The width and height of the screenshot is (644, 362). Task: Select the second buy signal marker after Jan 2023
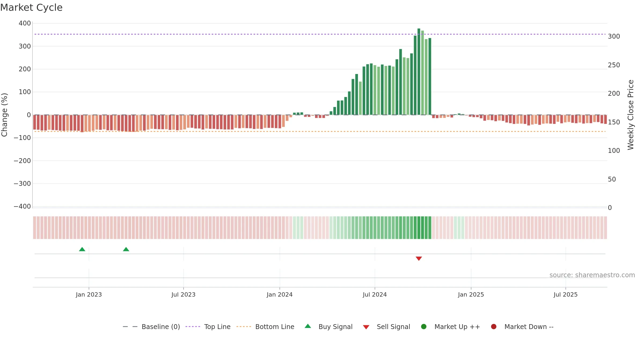tap(126, 249)
